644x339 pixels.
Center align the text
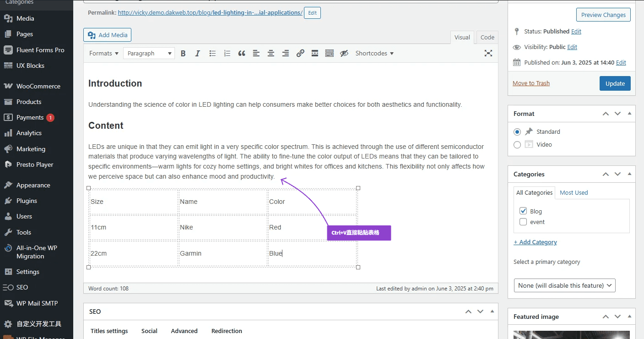click(271, 54)
